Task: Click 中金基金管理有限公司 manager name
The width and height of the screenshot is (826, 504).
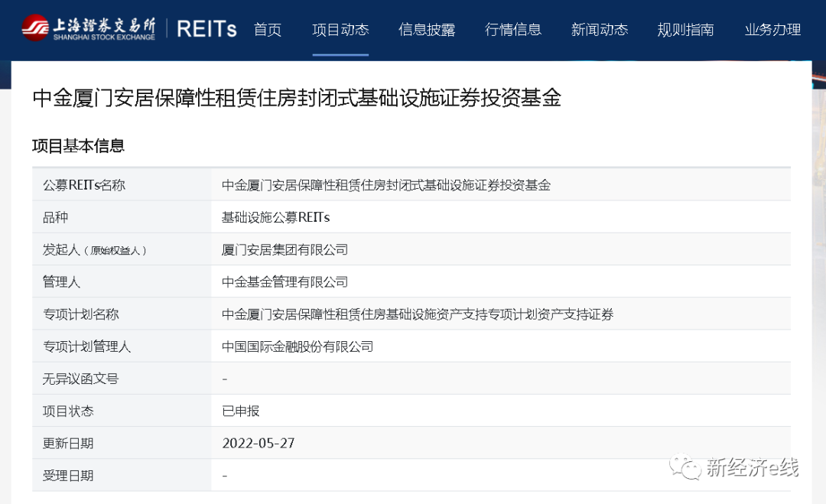Action: (285, 282)
